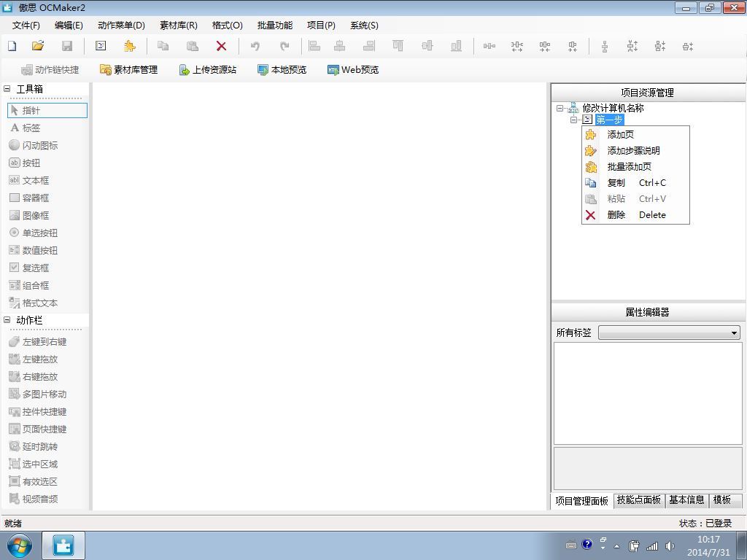Screen dimensions: 747x560
Task: Open the 批量功能 menu
Action: [x=275, y=26]
